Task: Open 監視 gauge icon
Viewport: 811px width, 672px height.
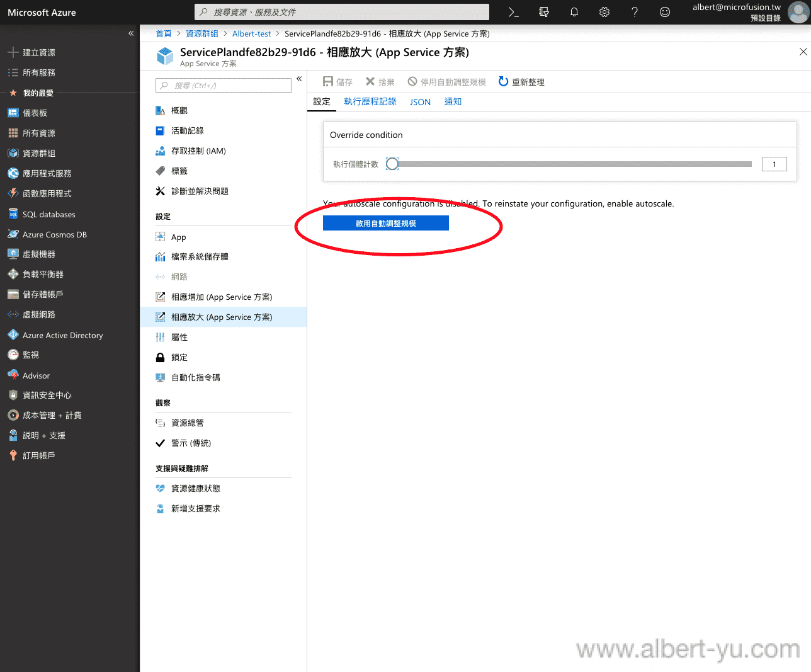Action: point(13,355)
